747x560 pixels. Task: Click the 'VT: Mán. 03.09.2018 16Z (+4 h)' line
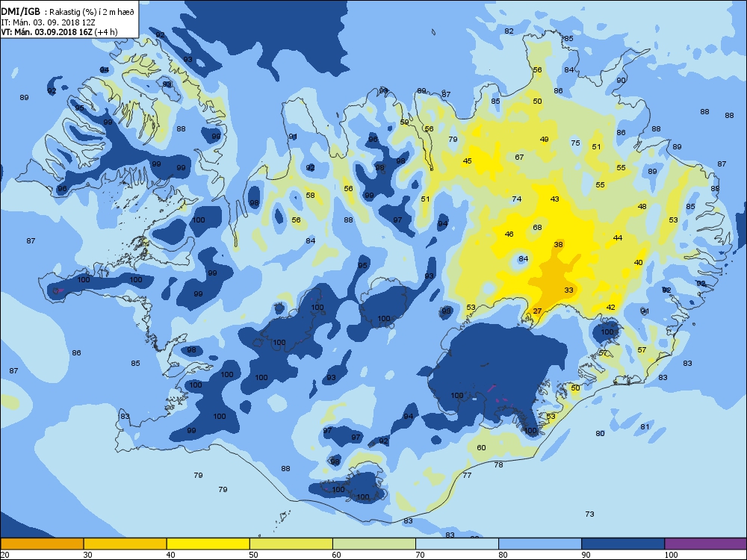click(59, 32)
